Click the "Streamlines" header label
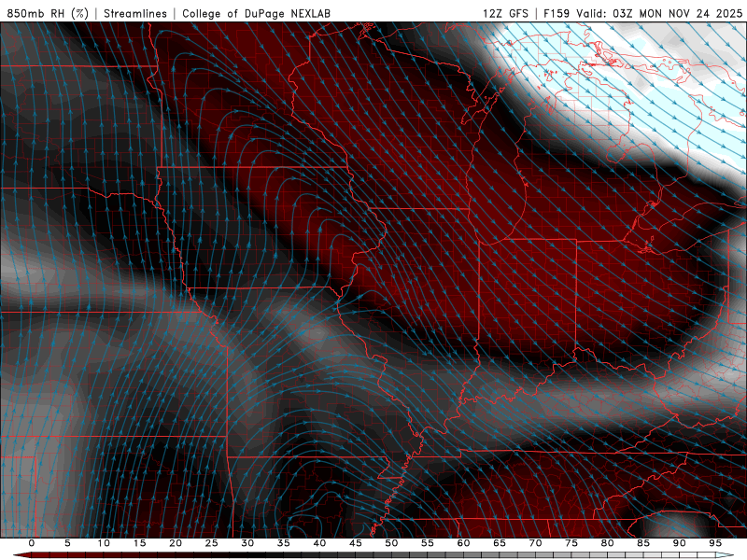Viewport: 747px width, 560px height. (x=135, y=13)
